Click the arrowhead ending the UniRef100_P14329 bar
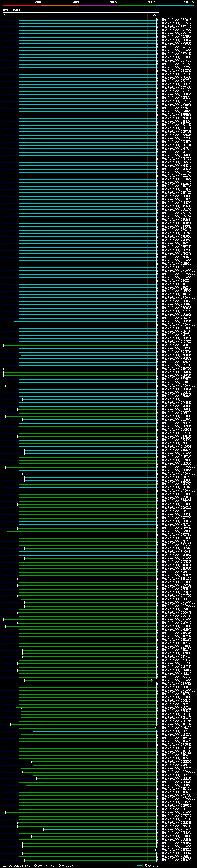The height and width of the screenshot is (868, 197). (x=155, y=728)
